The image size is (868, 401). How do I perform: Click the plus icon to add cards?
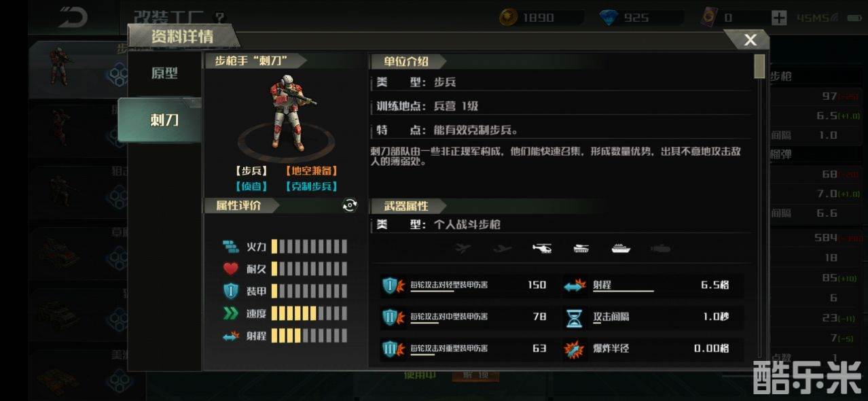click(779, 18)
